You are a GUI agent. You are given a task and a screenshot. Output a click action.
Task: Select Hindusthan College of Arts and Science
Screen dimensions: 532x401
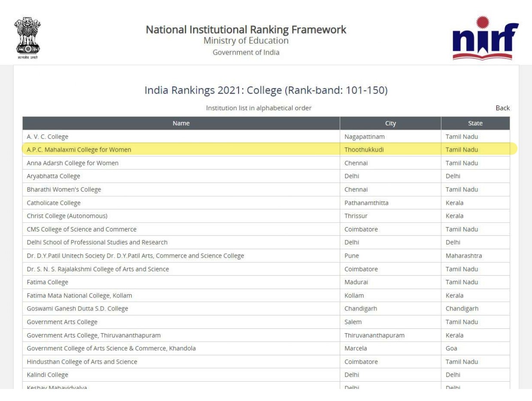pos(82,362)
